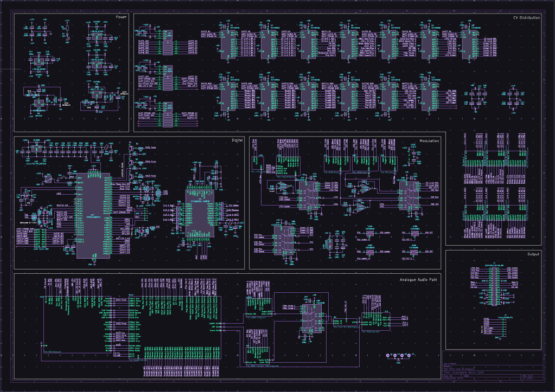Click the top-left shift register in CV Distribution
Viewport: 555px width, 392px height.
(228, 44)
